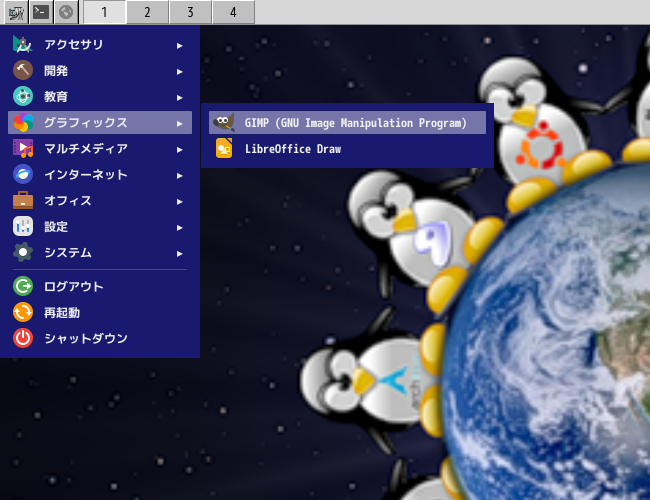650x500 pixels.
Task: Open the オフィス menu entry
Action: (100, 201)
